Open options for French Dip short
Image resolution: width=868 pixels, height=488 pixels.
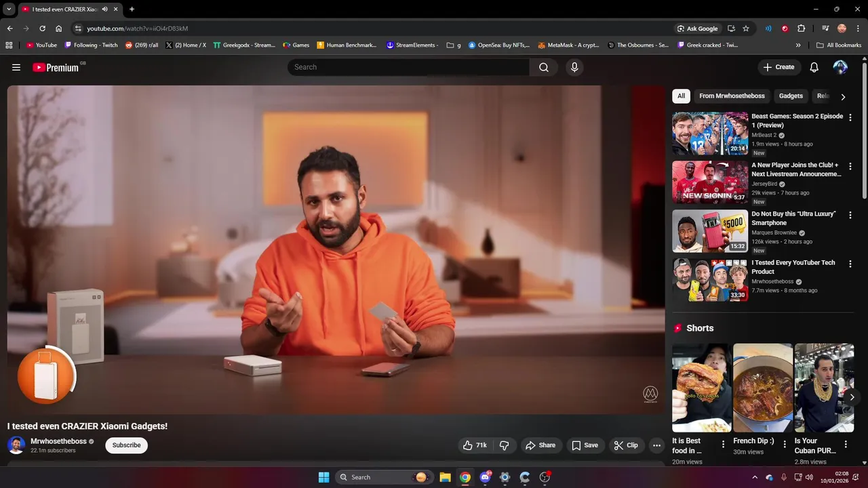785,444
